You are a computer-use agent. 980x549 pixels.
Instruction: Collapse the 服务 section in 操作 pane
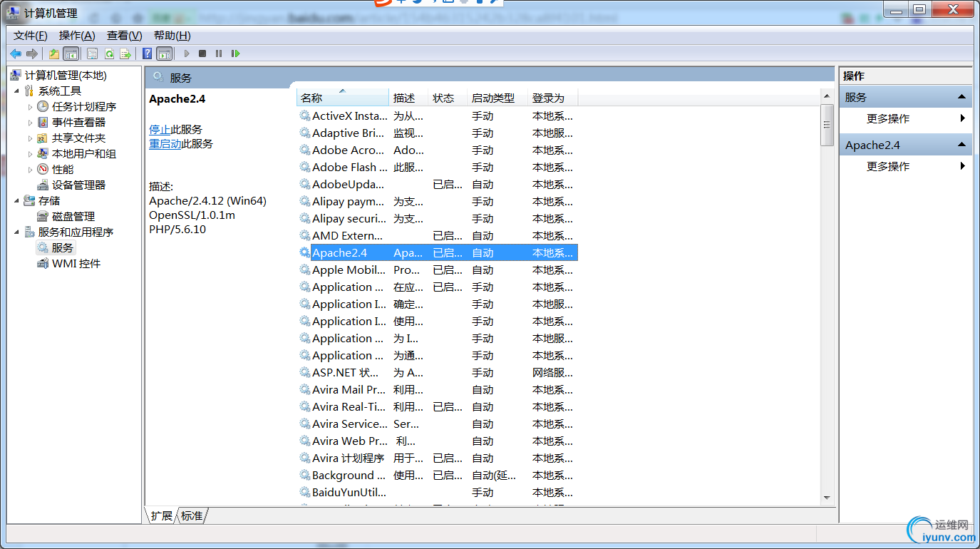961,97
